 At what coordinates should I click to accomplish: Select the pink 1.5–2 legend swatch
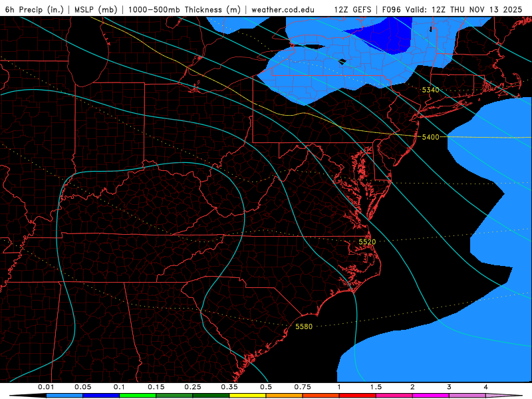394,396
